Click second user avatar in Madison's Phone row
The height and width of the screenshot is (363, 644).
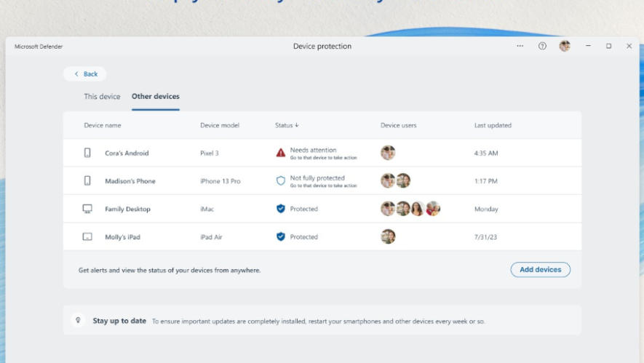pos(403,180)
